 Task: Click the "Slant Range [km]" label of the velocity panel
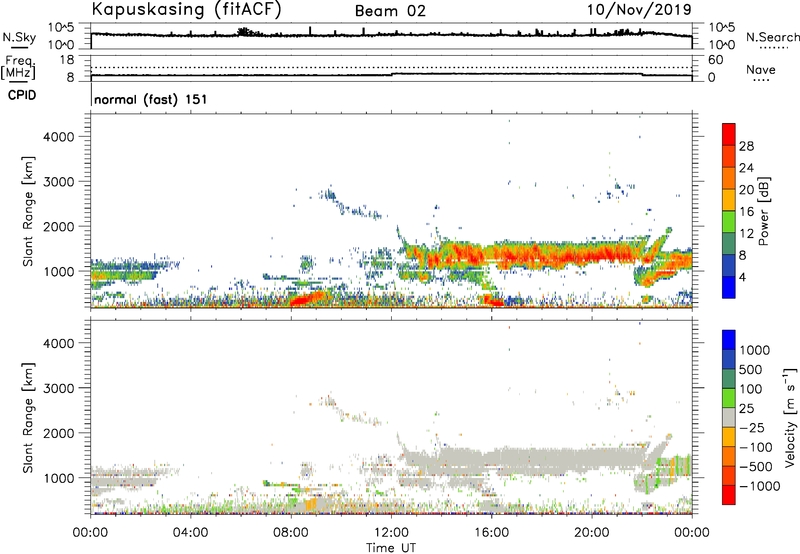pyautogui.click(x=28, y=417)
